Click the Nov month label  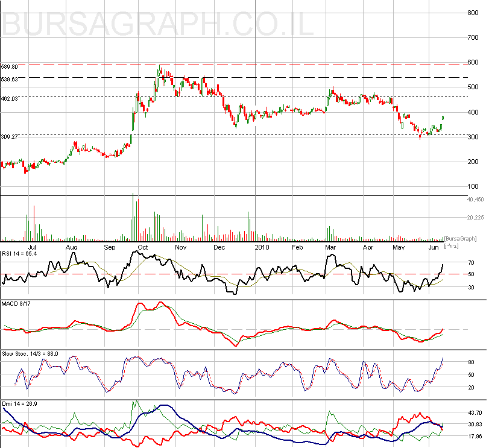point(180,248)
